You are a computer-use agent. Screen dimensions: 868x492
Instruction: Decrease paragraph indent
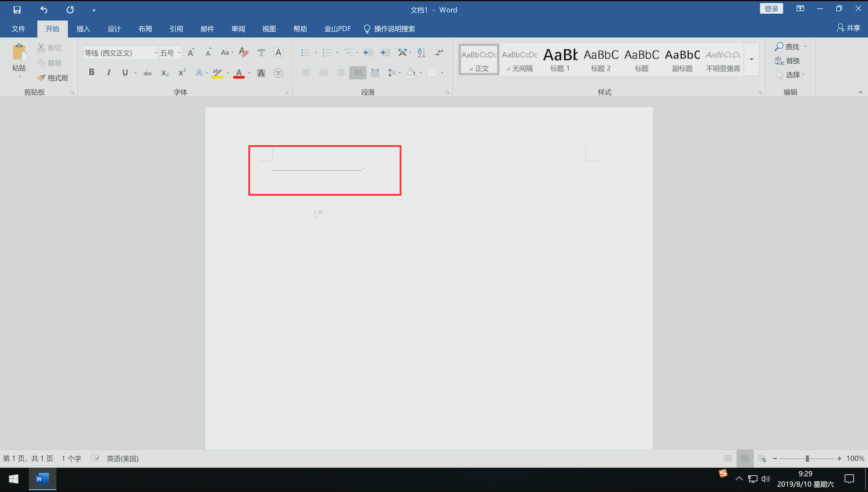click(x=368, y=53)
